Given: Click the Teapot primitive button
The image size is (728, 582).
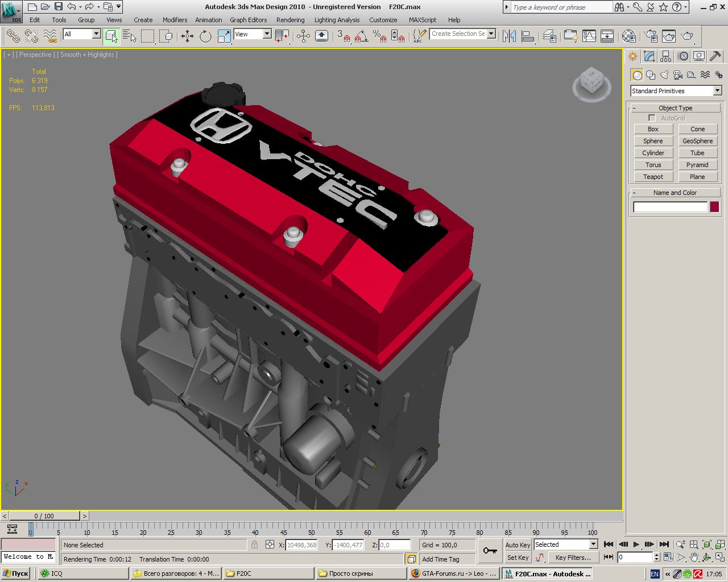Looking at the screenshot, I should pos(653,177).
